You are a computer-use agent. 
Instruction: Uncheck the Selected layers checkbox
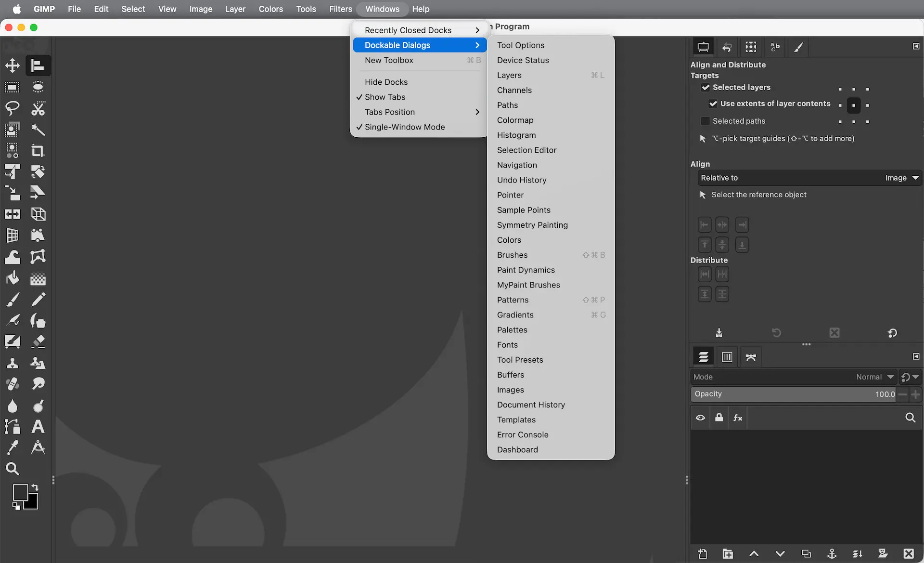pyautogui.click(x=706, y=87)
